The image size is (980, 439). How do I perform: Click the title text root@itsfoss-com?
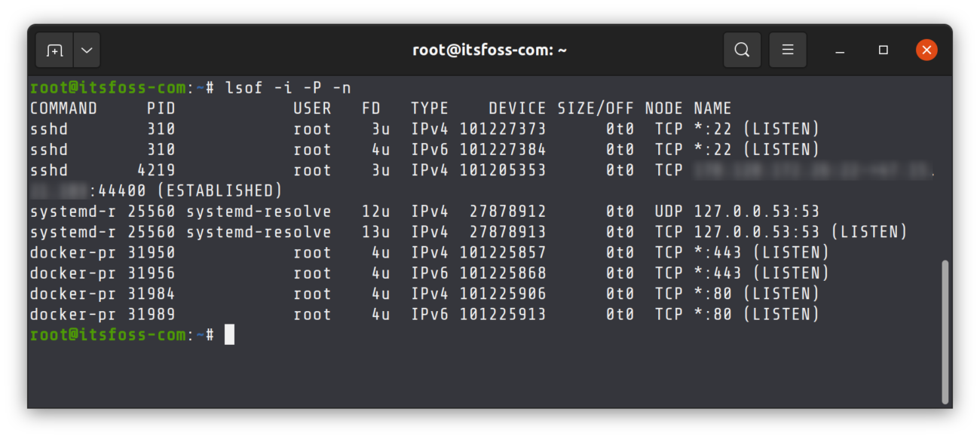(490, 49)
